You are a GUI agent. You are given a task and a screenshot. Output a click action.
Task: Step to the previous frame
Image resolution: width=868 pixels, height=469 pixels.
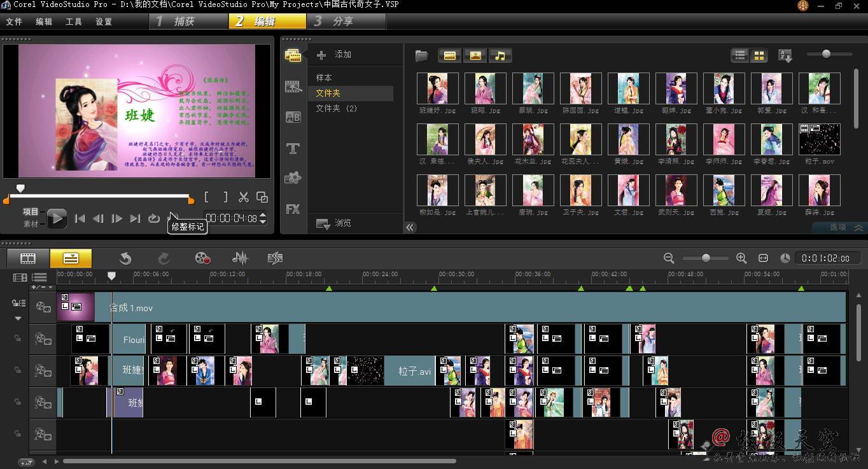pyautogui.click(x=98, y=218)
